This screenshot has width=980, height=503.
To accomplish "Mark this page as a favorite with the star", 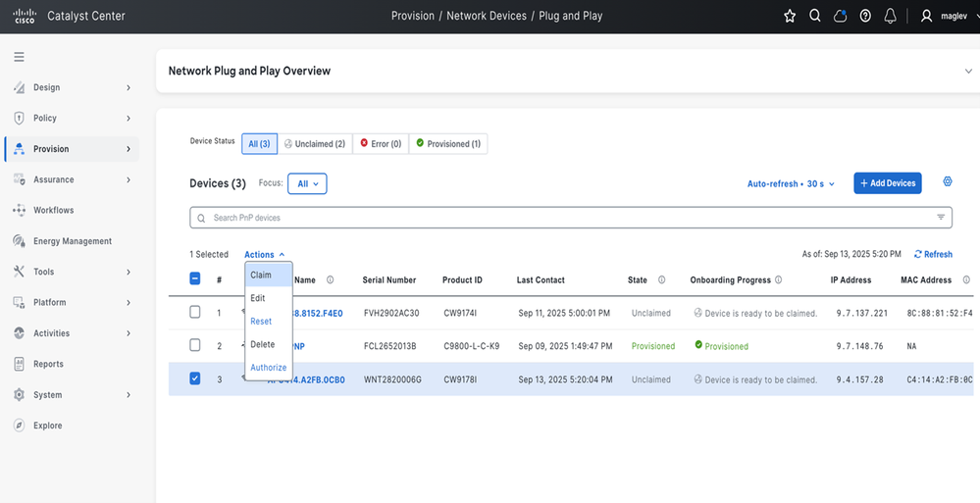I will click(x=790, y=17).
